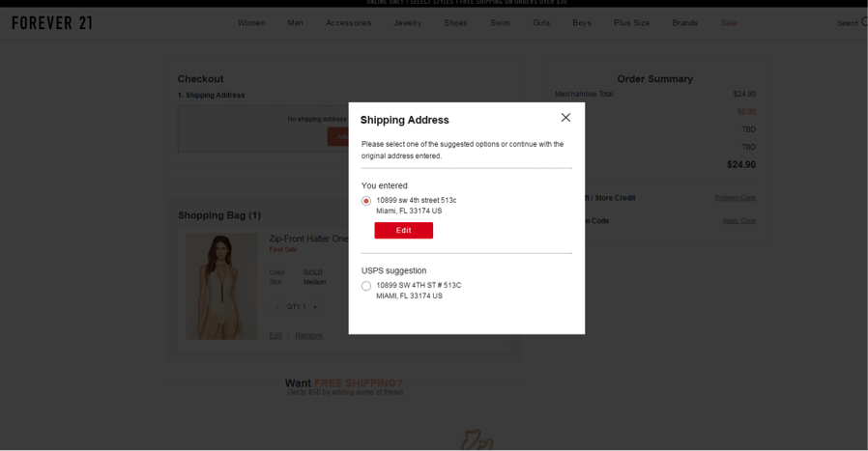
Task: Click the Search field in header
Action: 852,22
